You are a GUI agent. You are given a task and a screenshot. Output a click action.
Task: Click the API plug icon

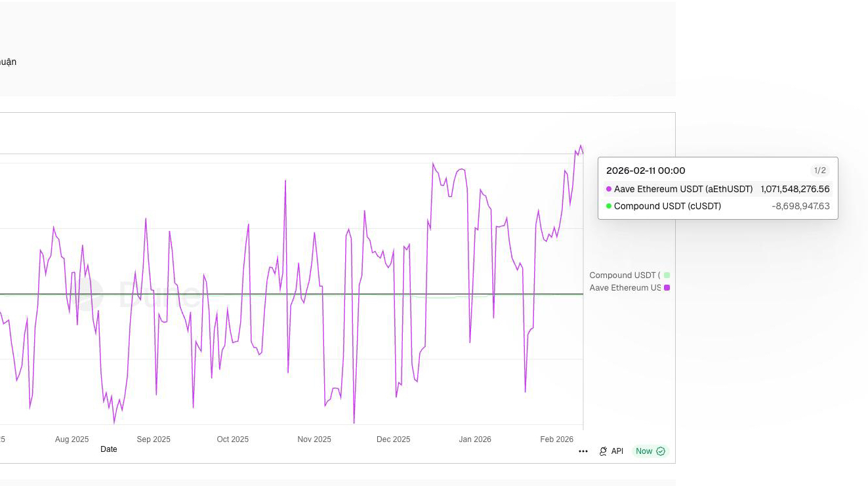click(x=603, y=451)
